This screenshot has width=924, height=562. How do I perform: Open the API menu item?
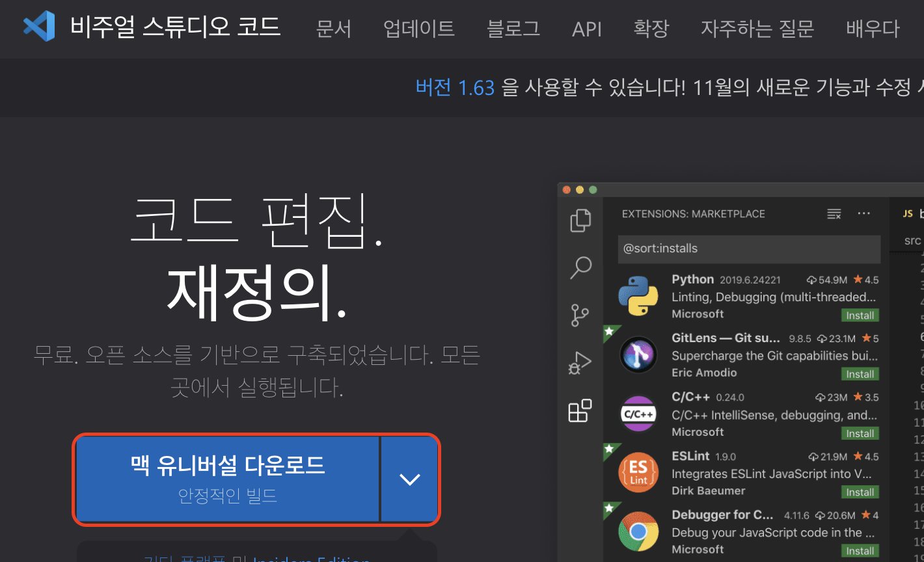click(x=587, y=29)
